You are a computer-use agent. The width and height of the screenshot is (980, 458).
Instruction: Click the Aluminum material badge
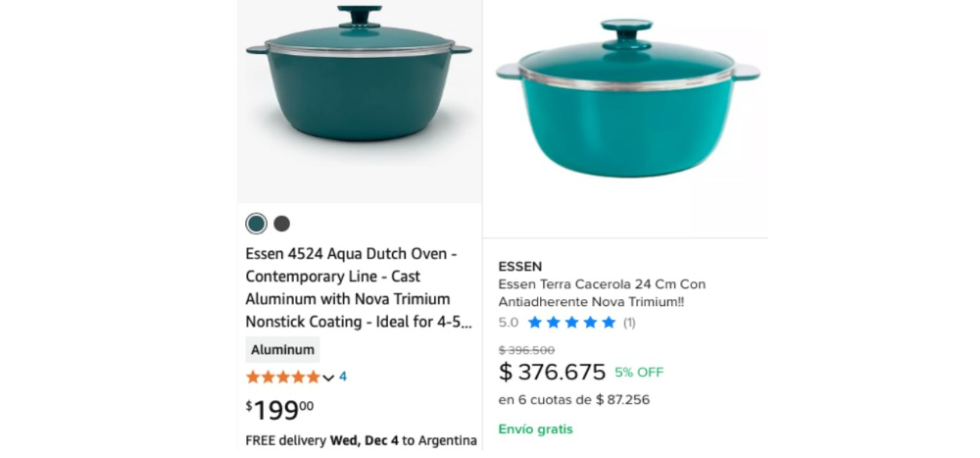pyautogui.click(x=282, y=349)
